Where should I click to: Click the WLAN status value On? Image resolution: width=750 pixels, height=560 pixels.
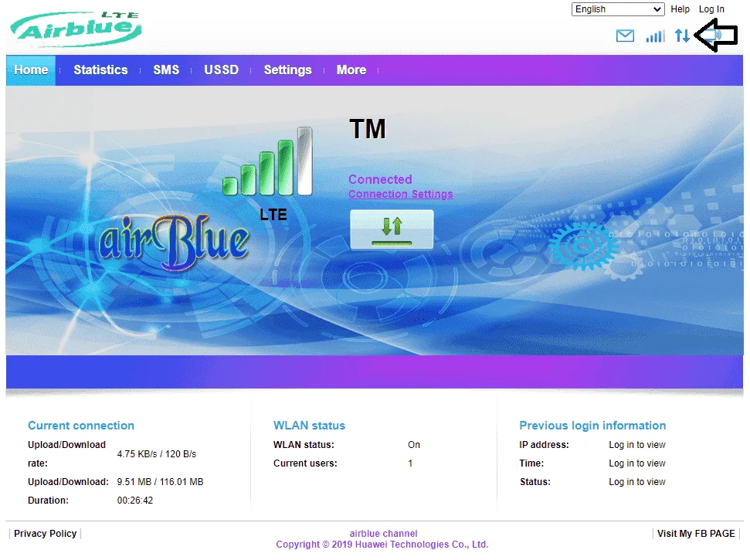click(414, 445)
